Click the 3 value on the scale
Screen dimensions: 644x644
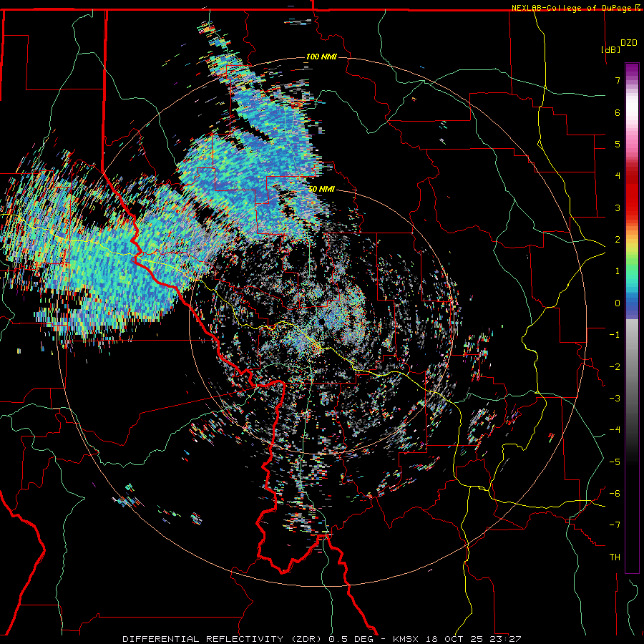tap(618, 208)
